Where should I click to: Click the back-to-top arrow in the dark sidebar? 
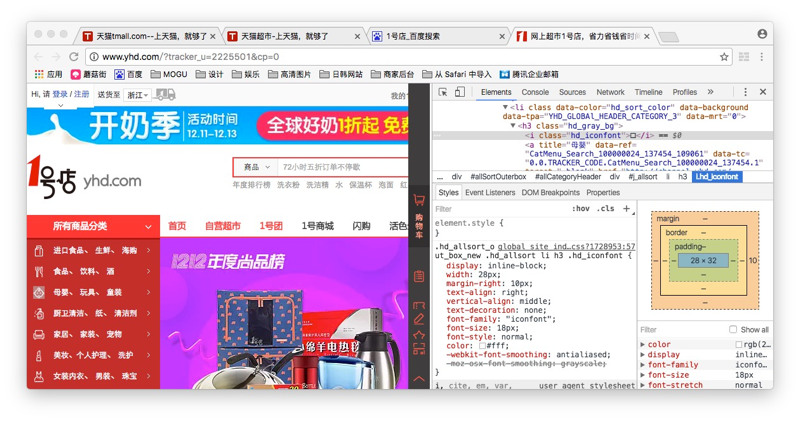[419, 379]
